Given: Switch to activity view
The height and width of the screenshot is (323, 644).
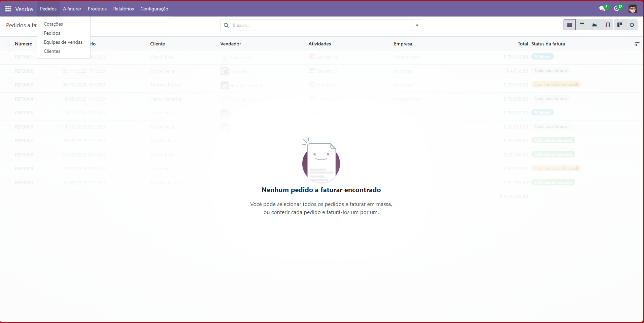Looking at the screenshot, I should coord(632,25).
